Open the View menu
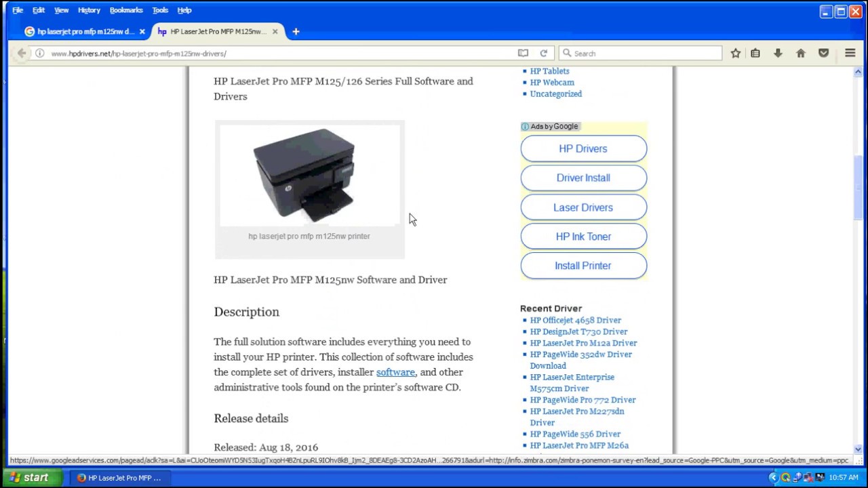Image resolution: width=868 pixels, height=488 pixels. coord(61,10)
